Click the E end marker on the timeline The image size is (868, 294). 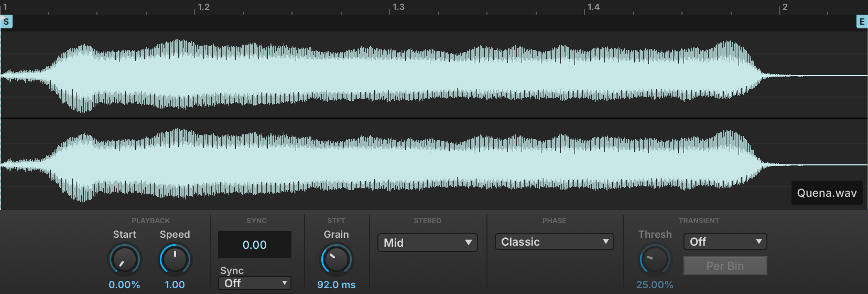862,22
